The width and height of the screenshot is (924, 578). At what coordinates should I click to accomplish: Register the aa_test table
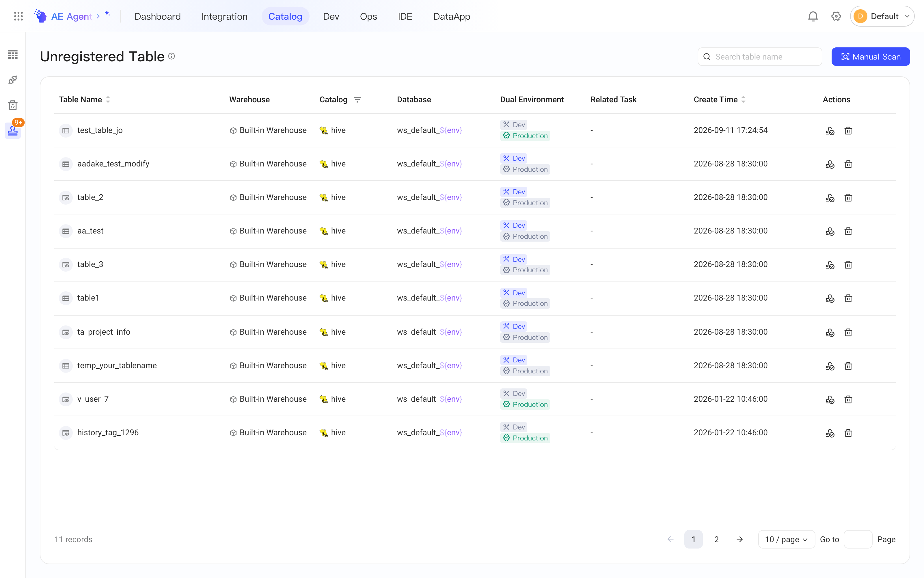(830, 231)
